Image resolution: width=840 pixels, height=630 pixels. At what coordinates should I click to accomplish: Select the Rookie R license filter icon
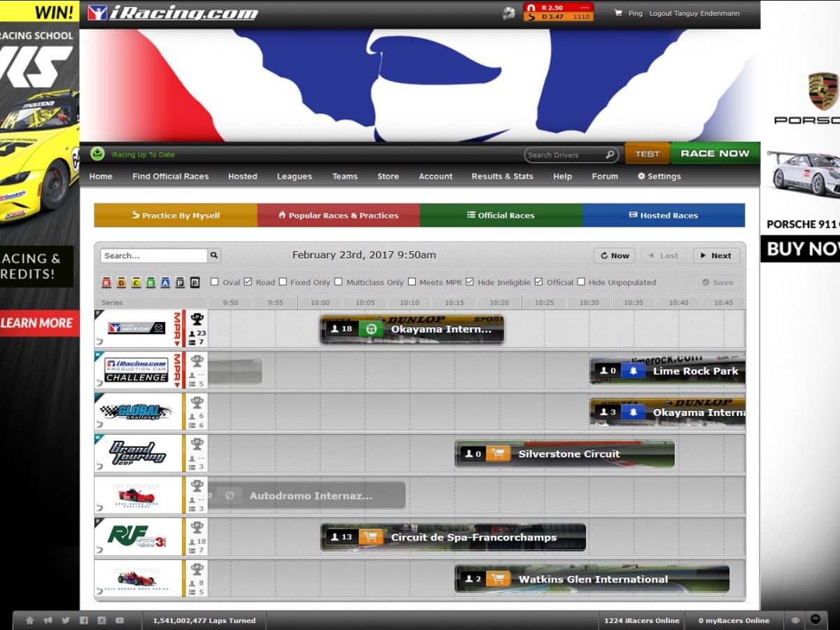pyautogui.click(x=106, y=283)
